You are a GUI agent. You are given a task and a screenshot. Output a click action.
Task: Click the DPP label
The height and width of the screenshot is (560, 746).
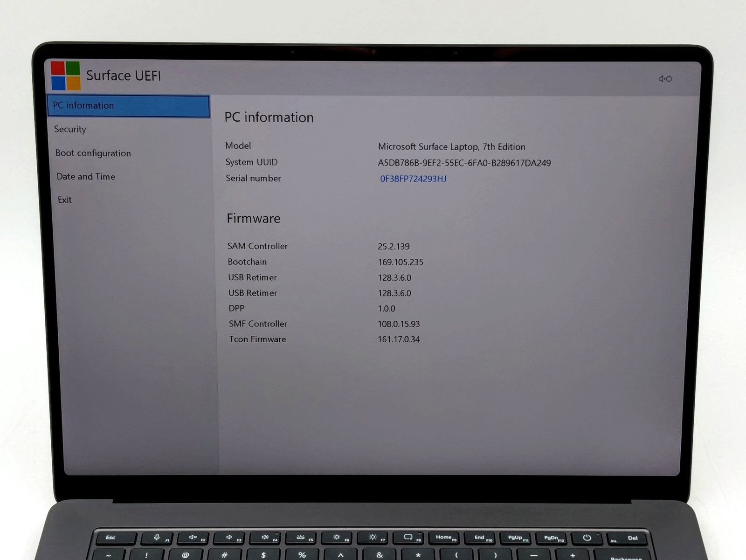(x=236, y=308)
